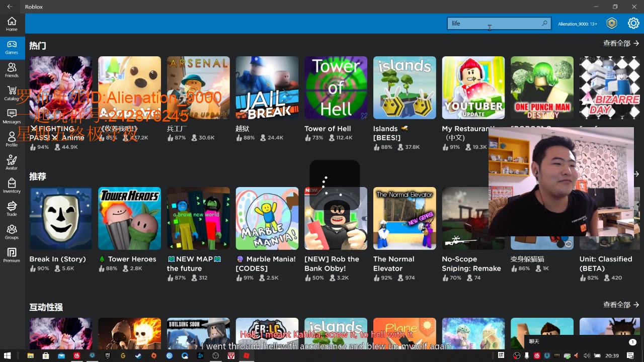Click the 变身躲猫猫 title text
This screenshot has width=644, height=362.
click(x=527, y=259)
